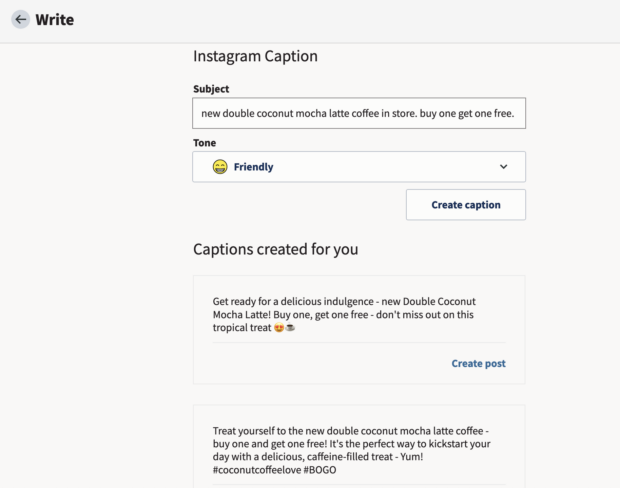The image size is (620, 488).
Task: Click "Mocha Latte!" text in first caption
Action: [248, 314]
